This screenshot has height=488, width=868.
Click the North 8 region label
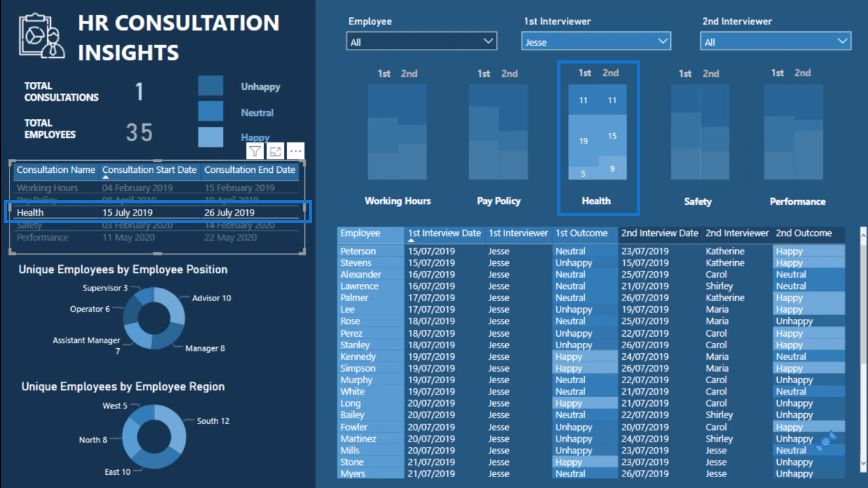[93, 440]
